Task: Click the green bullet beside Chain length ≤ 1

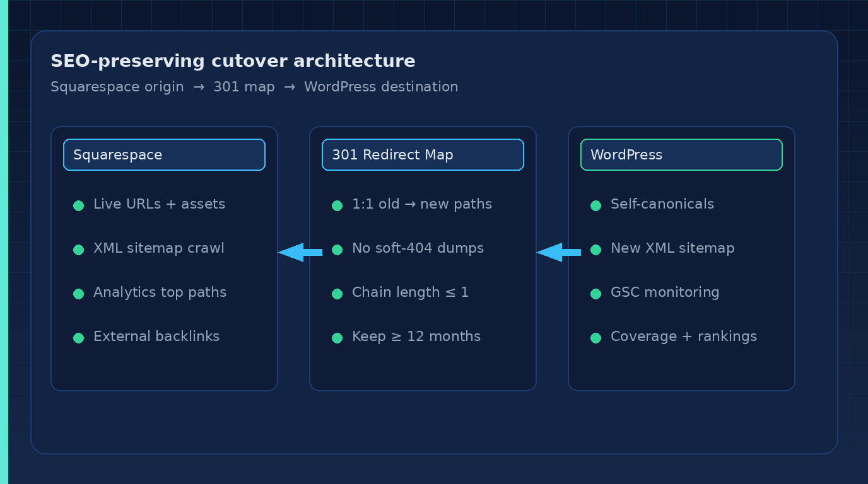Action: click(337, 294)
